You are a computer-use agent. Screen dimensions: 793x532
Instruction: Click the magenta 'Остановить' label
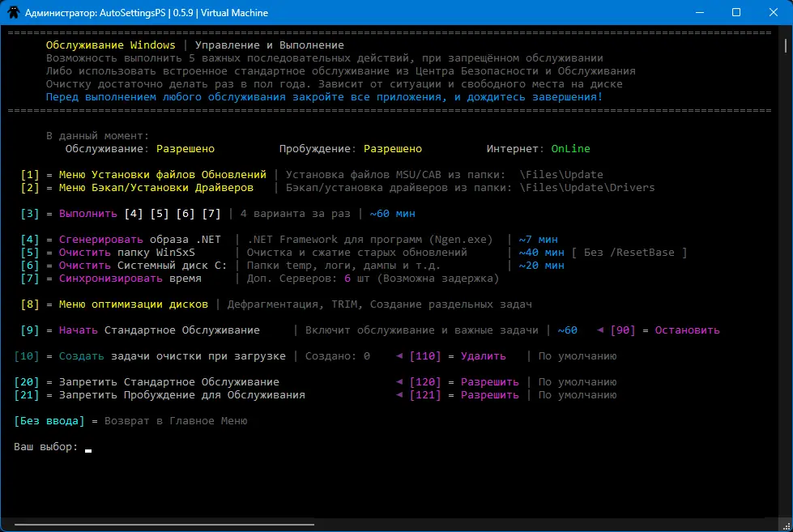click(688, 330)
